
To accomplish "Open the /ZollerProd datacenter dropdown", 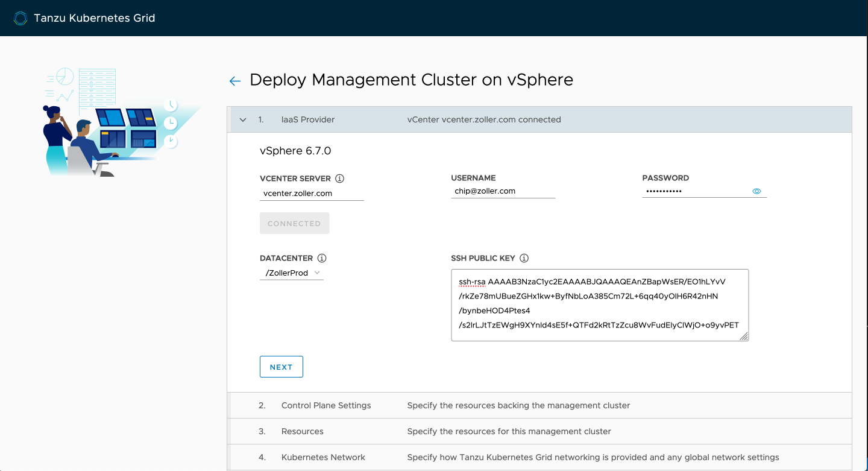I will point(292,273).
